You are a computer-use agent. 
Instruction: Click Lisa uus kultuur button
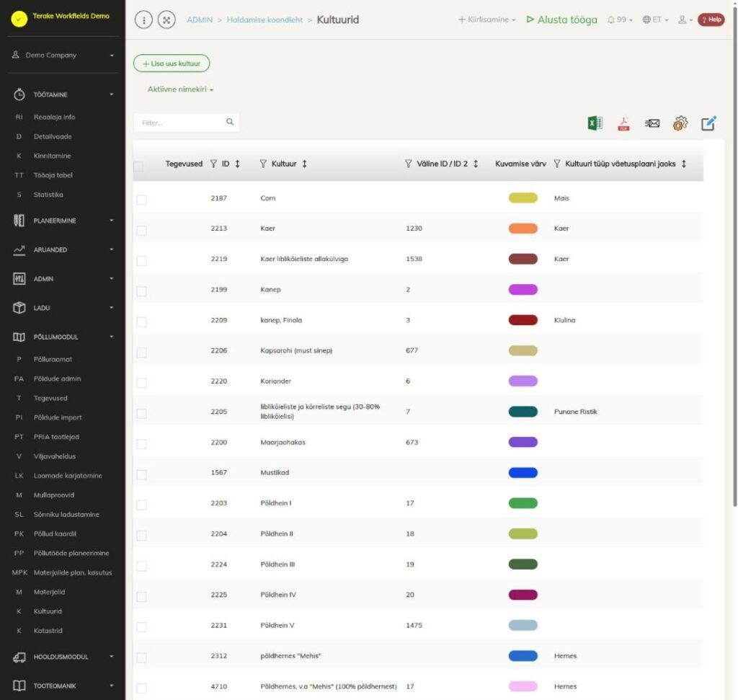172,63
